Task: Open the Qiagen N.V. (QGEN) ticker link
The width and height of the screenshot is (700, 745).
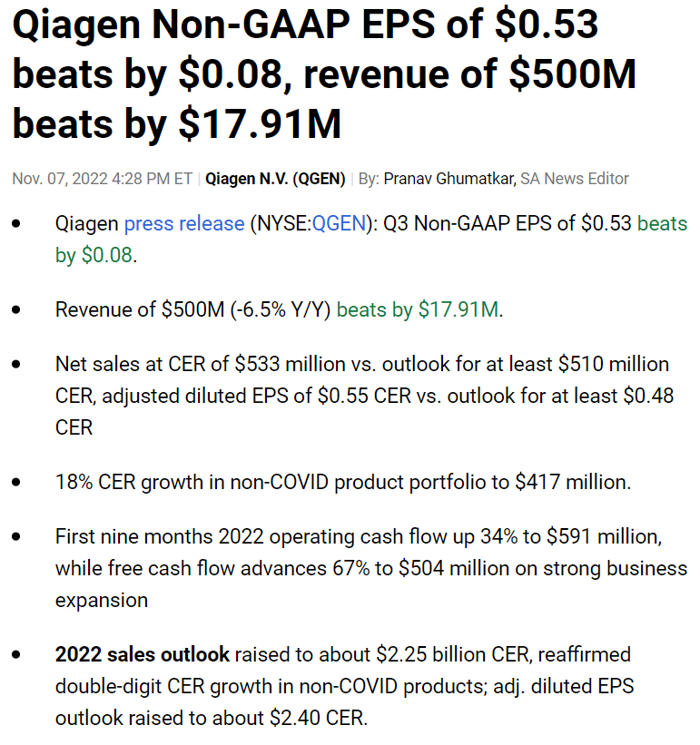Action: [x=275, y=179]
